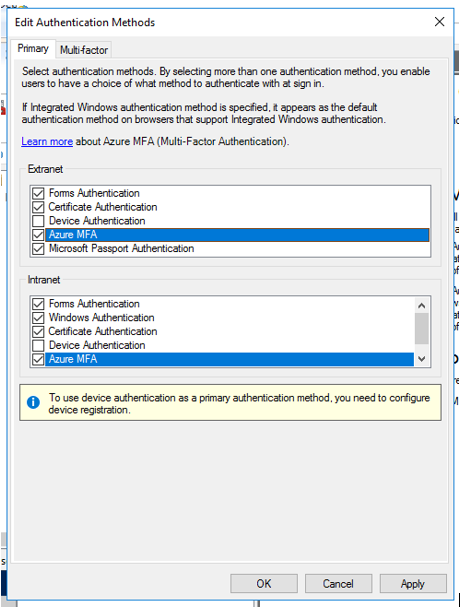Toggle Extranet Azure MFA checkbox
This screenshot has width=460, height=608.
coord(38,235)
